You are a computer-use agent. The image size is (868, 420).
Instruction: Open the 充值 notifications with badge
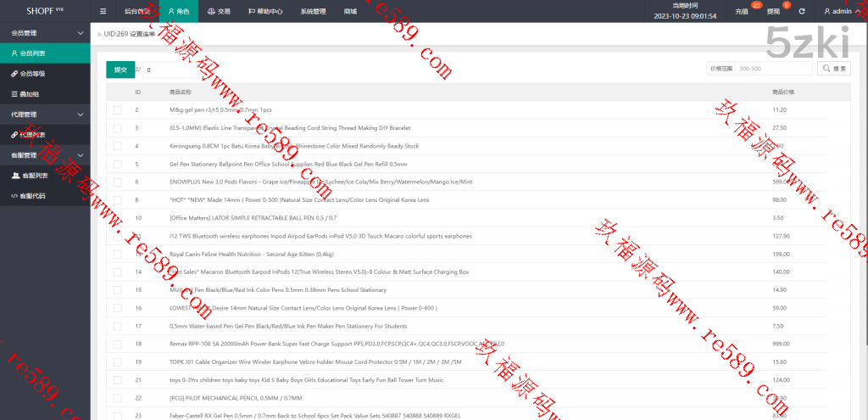(x=743, y=11)
